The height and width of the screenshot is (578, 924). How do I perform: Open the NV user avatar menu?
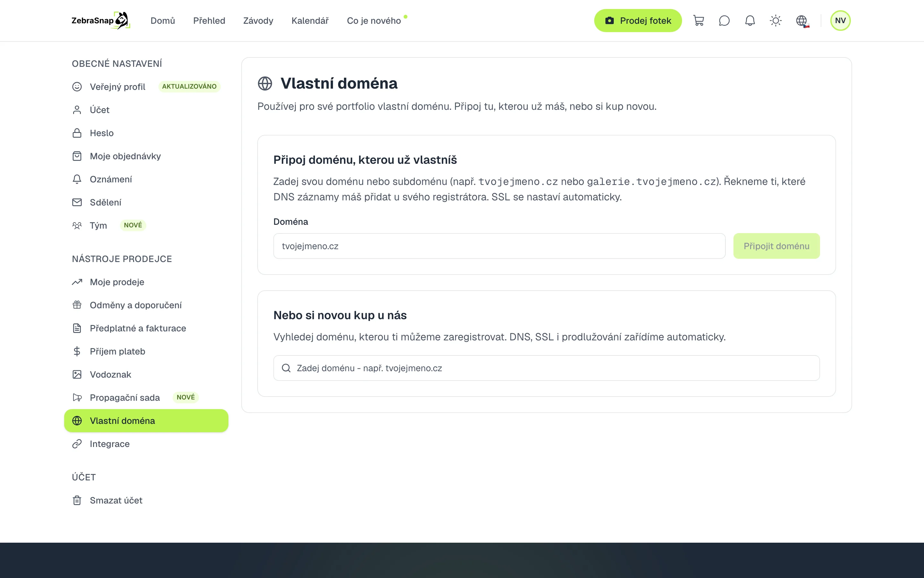[x=840, y=21]
